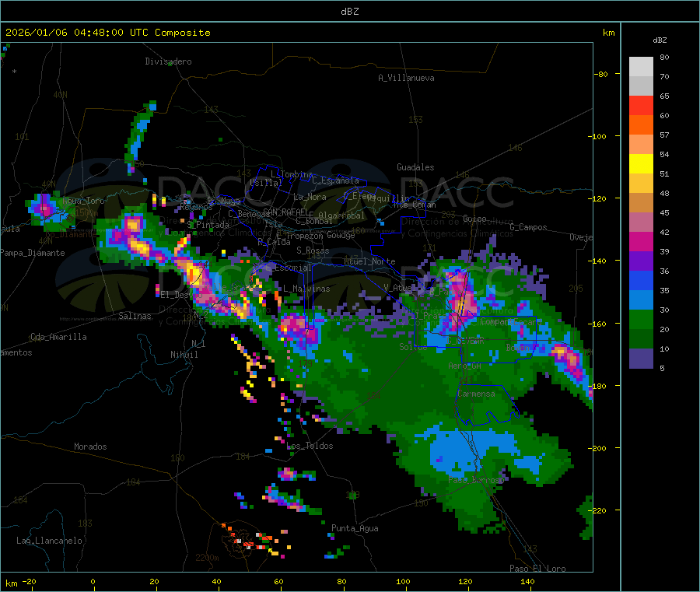The width and height of the screenshot is (700, 592).
Task: Click the '-200' tick on the vertical km axis
Action: click(598, 448)
